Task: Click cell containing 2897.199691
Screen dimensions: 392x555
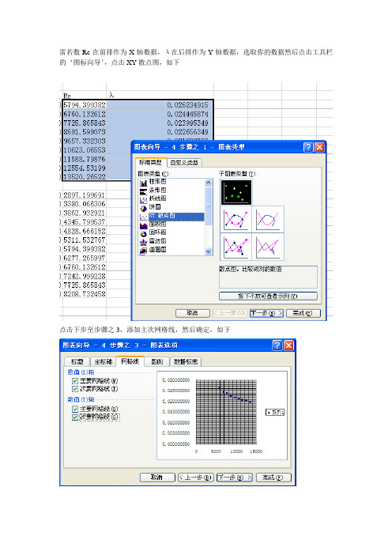Action: (x=85, y=195)
